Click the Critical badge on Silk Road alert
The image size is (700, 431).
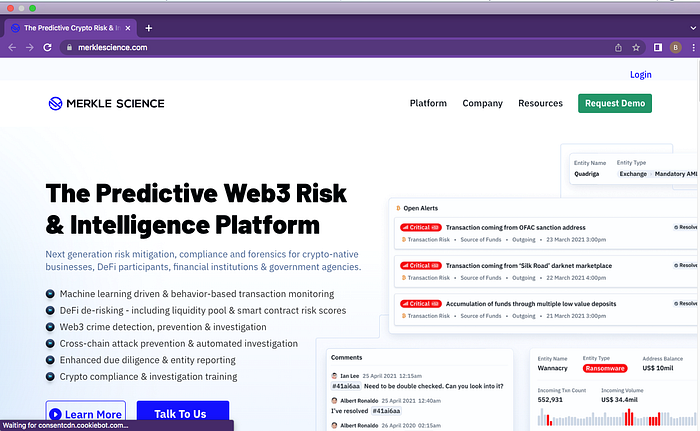pyautogui.click(x=421, y=265)
